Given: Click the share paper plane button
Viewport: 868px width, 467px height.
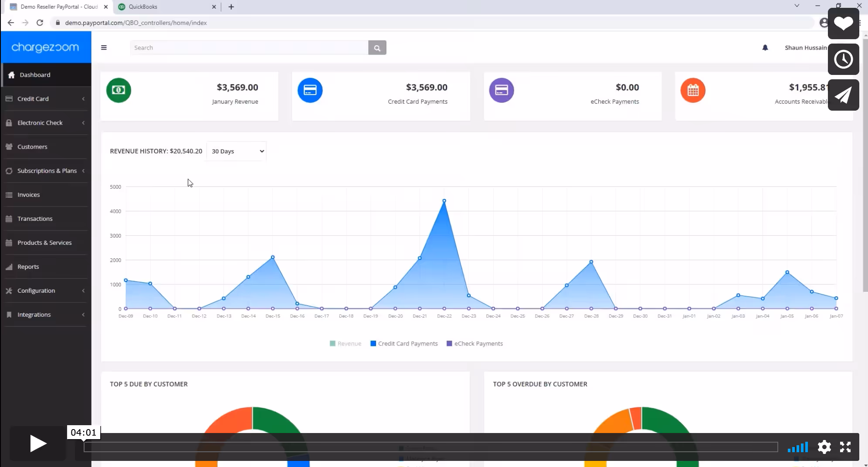Looking at the screenshot, I should tap(844, 95).
